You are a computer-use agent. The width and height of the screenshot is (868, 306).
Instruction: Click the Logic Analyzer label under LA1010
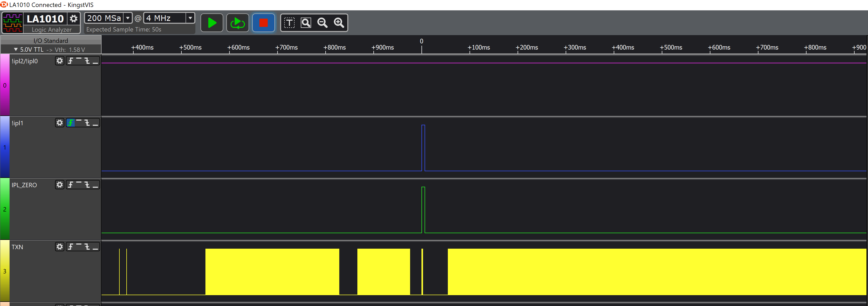[52, 30]
